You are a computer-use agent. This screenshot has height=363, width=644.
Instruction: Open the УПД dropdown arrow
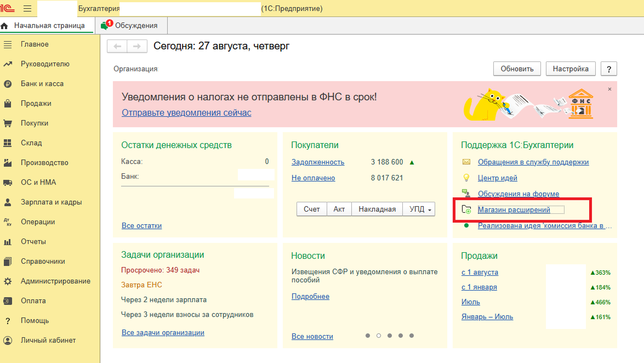tap(430, 209)
